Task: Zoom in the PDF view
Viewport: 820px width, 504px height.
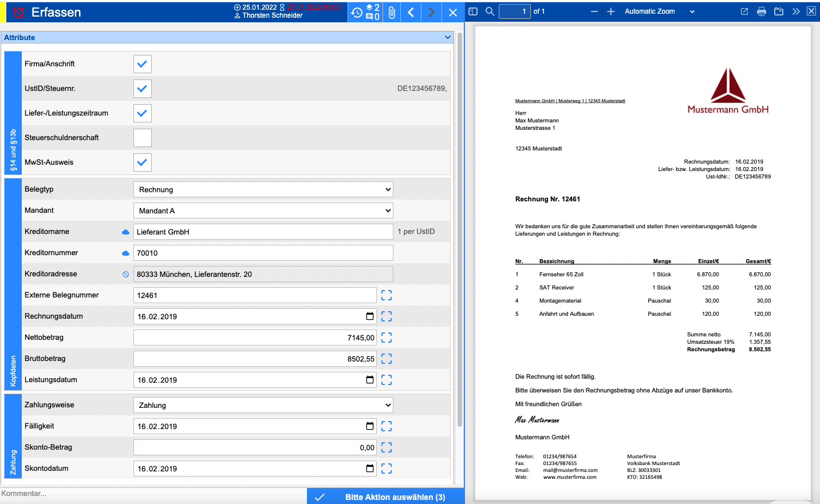Action: pyautogui.click(x=611, y=11)
